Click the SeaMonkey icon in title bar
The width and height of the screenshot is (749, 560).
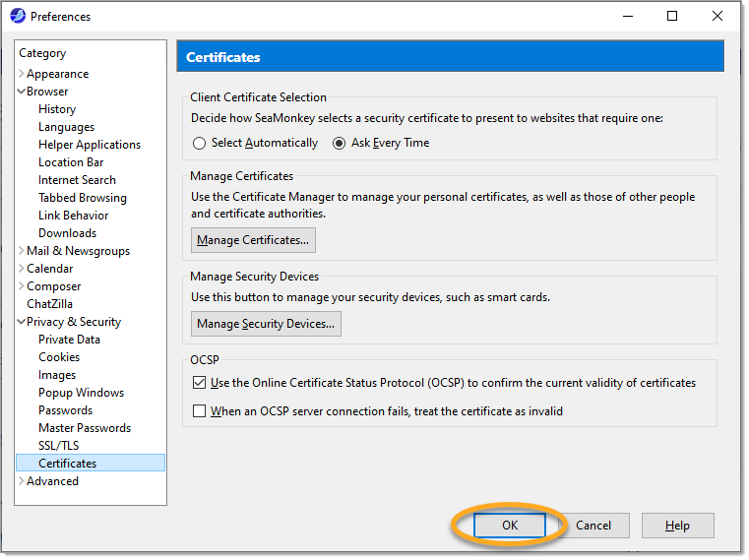(17, 16)
